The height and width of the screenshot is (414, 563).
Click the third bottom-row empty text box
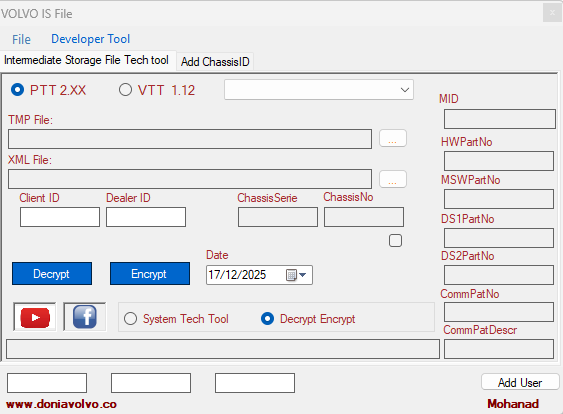(255, 383)
